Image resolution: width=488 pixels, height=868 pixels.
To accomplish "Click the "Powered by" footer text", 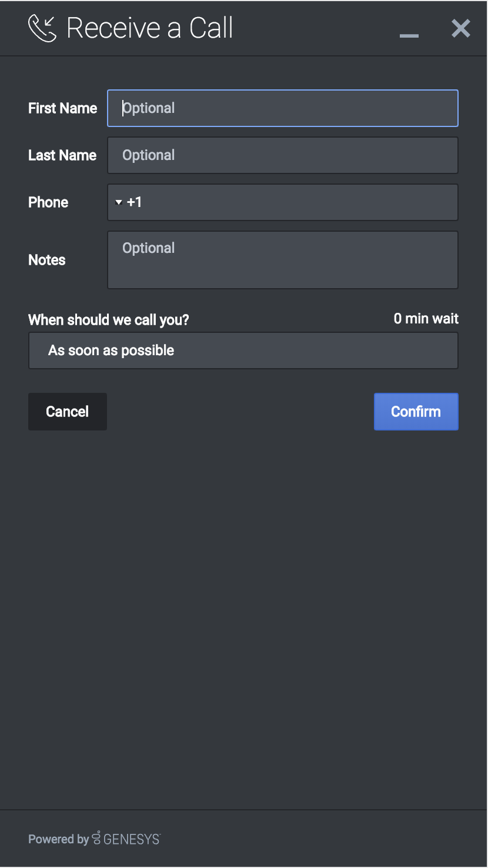I will (58, 839).
